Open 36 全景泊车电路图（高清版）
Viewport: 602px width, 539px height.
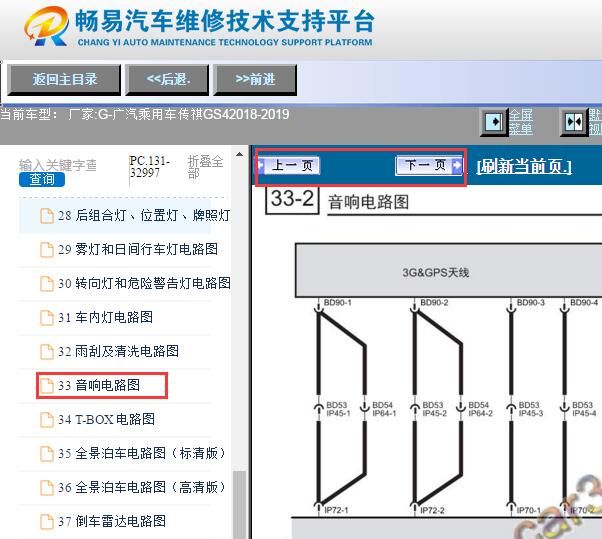[x=141, y=487]
